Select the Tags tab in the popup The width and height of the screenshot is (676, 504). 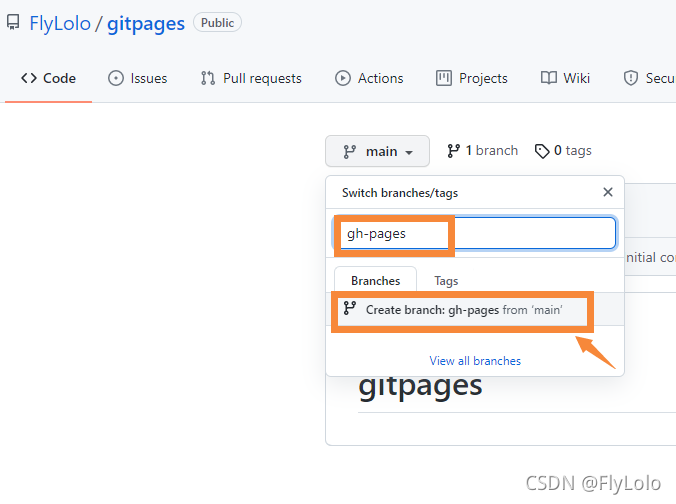pyautogui.click(x=446, y=281)
